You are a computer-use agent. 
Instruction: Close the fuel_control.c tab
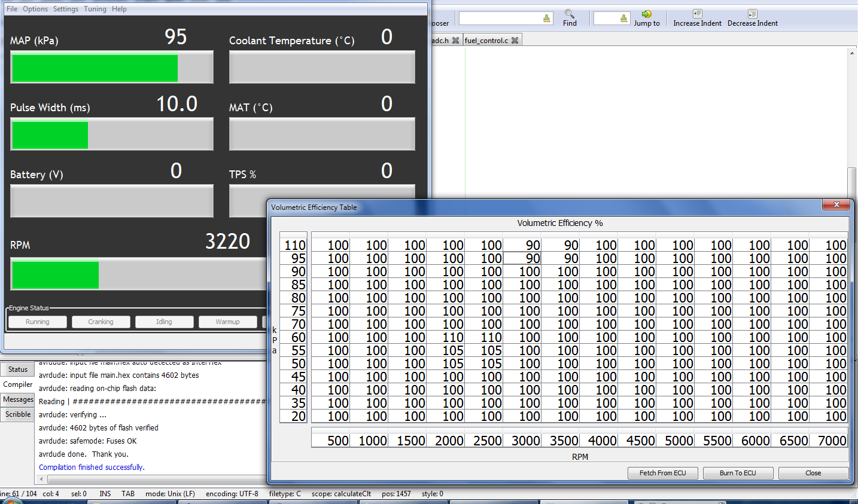coord(515,41)
